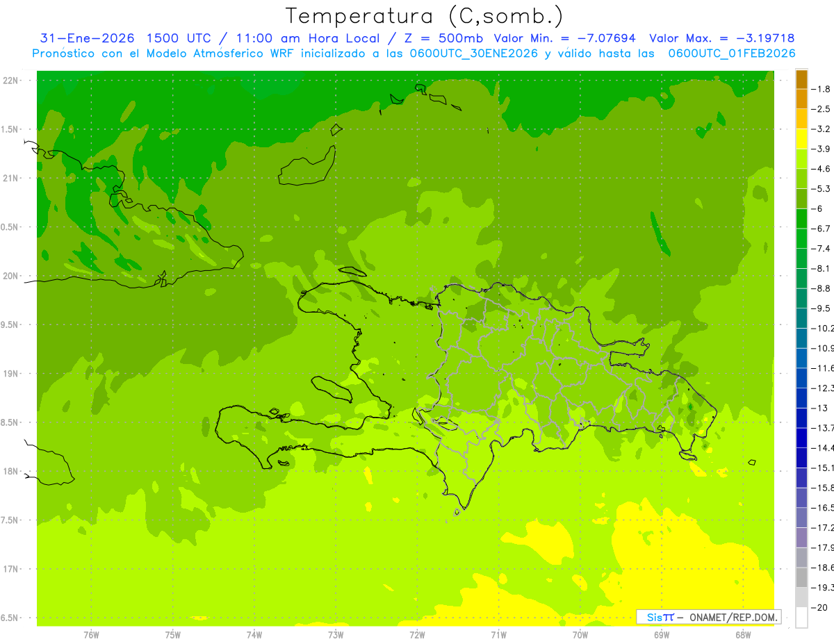Click the 70W longitude label
This screenshot has width=834, height=644.
(x=580, y=635)
